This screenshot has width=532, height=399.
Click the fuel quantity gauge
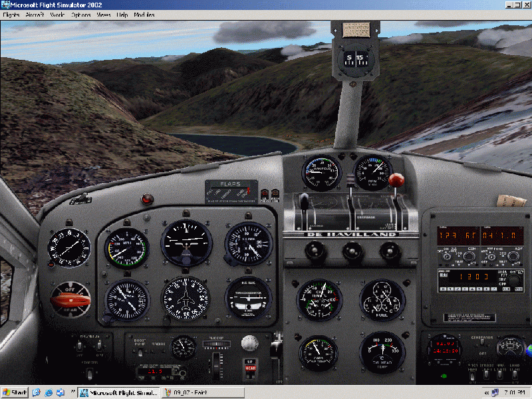[382, 300]
